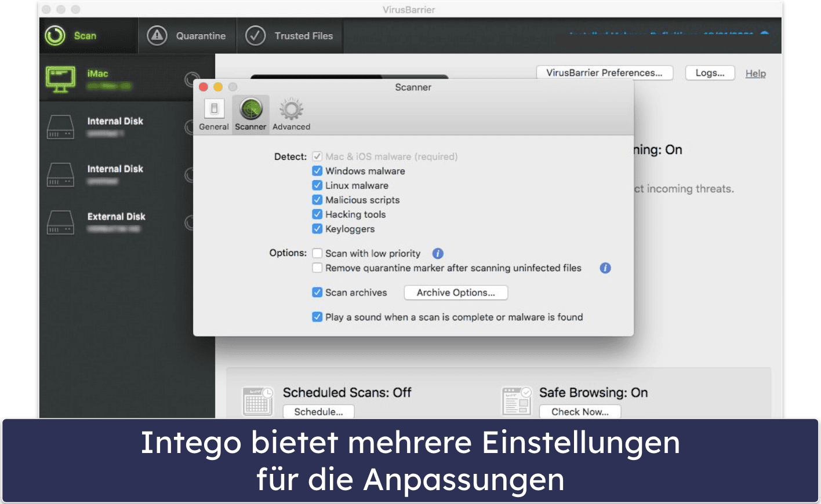Open the Scan tab

click(88, 36)
